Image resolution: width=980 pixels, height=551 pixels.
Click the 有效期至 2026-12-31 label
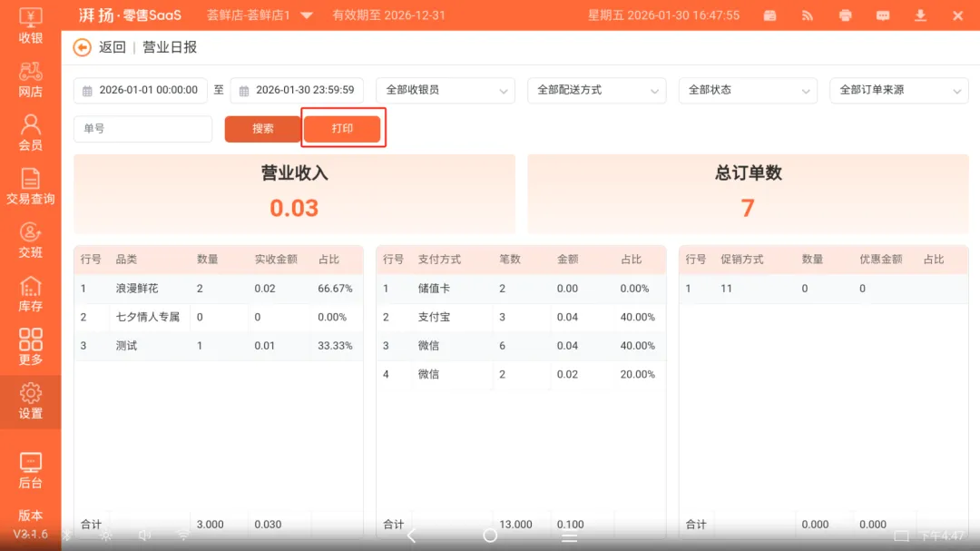click(x=388, y=15)
